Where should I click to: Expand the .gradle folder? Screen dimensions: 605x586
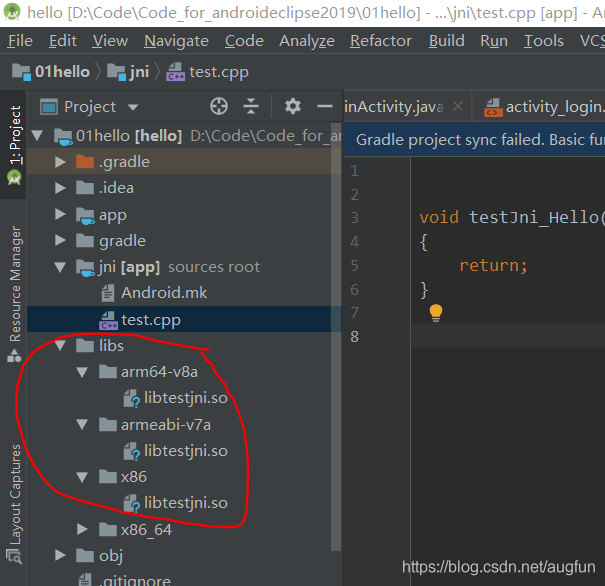[60, 162]
